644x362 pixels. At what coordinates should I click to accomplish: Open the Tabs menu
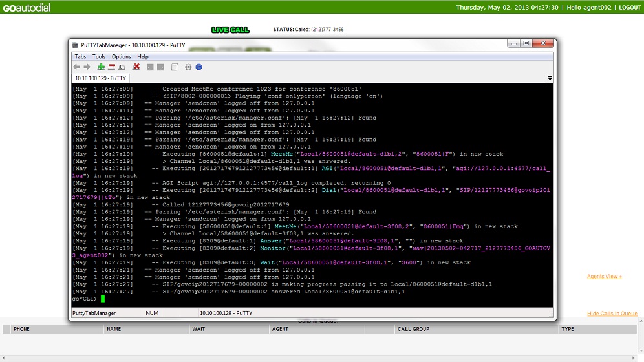[x=80, y=57]
